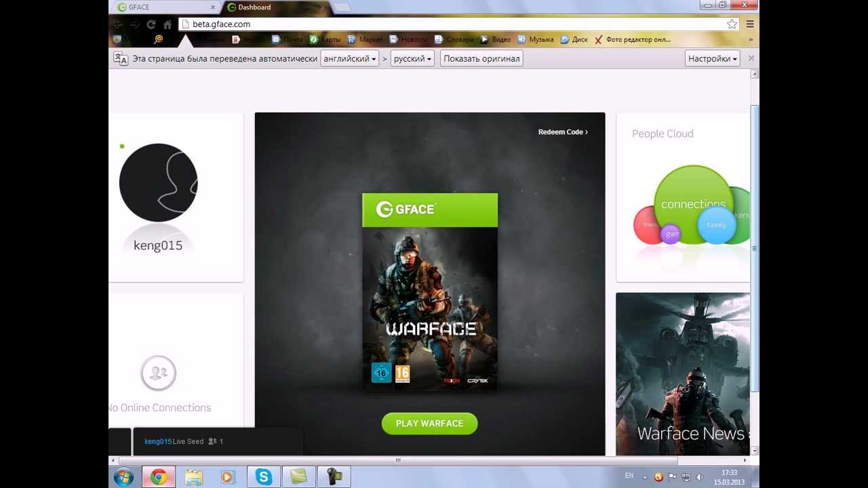Open the Маркет bookmark
Viewport: 868px width, 488px height.
(x=365, y=39)
